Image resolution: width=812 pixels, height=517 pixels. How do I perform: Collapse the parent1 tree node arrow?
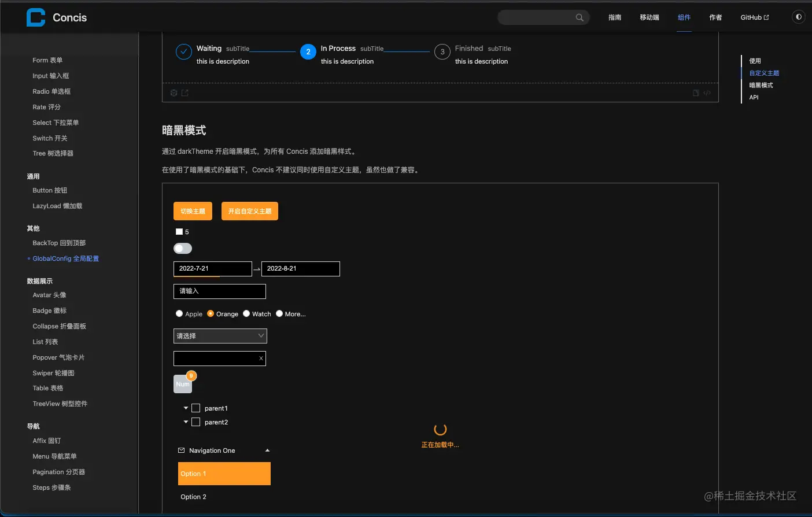point(186,408)
